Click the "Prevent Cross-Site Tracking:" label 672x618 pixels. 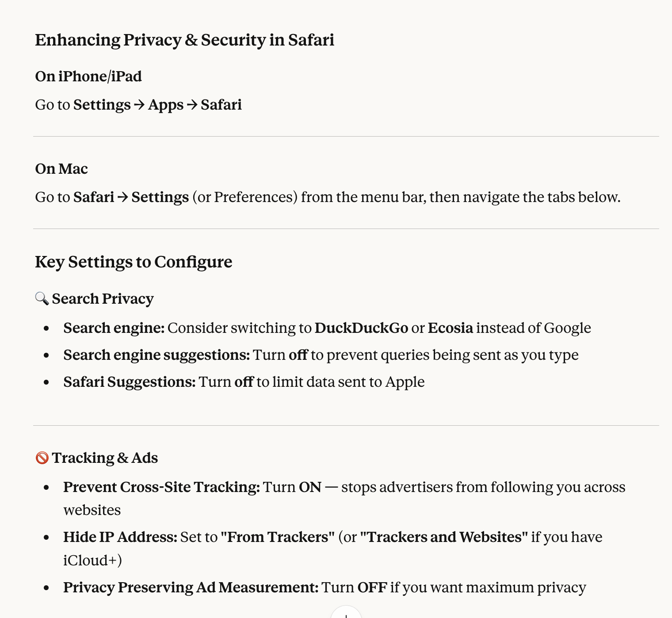click(x=161, y=487)
